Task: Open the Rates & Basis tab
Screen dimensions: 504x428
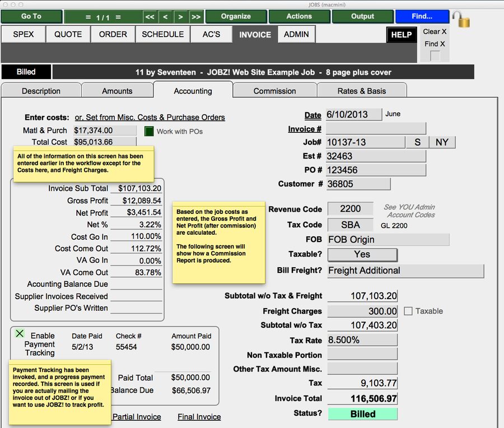Action: pyautogui.click(x=361, y=90)
